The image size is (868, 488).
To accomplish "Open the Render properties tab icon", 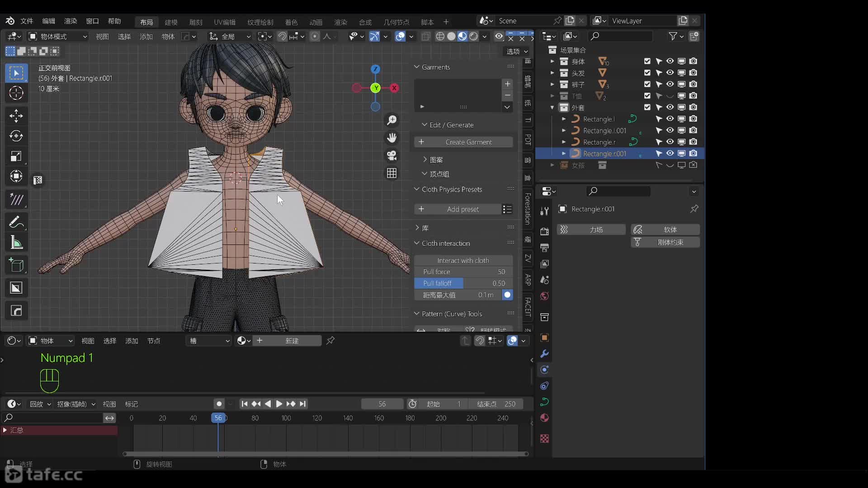I will coord(544,231).
